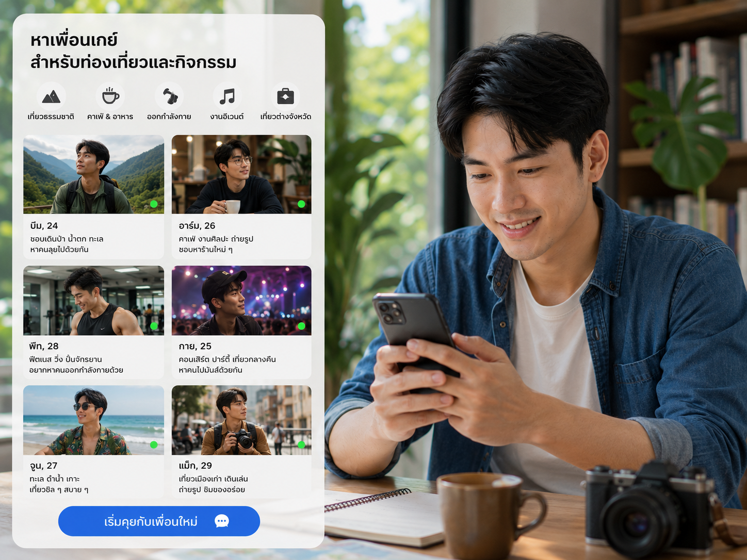Open อาร์ม's café profile photo
The width and height of the screenshot is (747, 560).
241,174
